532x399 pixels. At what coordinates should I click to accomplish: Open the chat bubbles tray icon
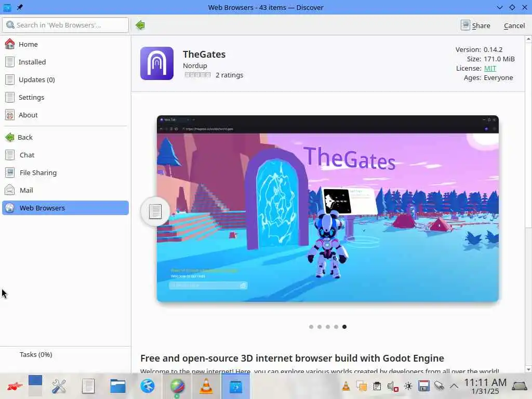click(362, 386)
